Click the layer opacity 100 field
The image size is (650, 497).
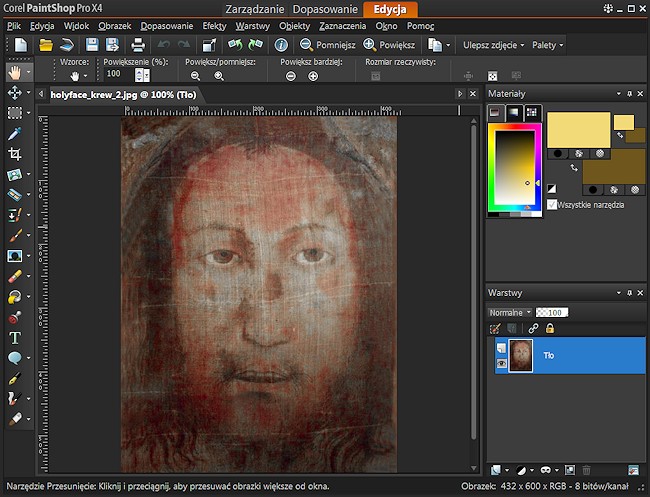tap(552, 313)
